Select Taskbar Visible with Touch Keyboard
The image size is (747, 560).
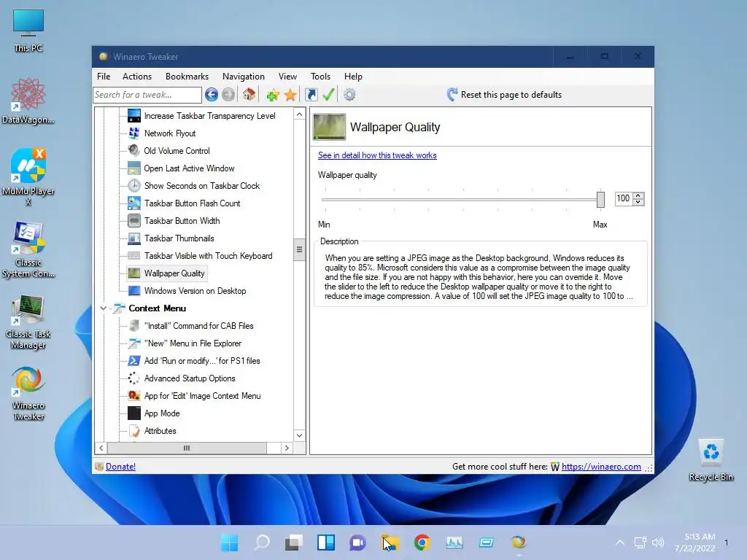208,256
